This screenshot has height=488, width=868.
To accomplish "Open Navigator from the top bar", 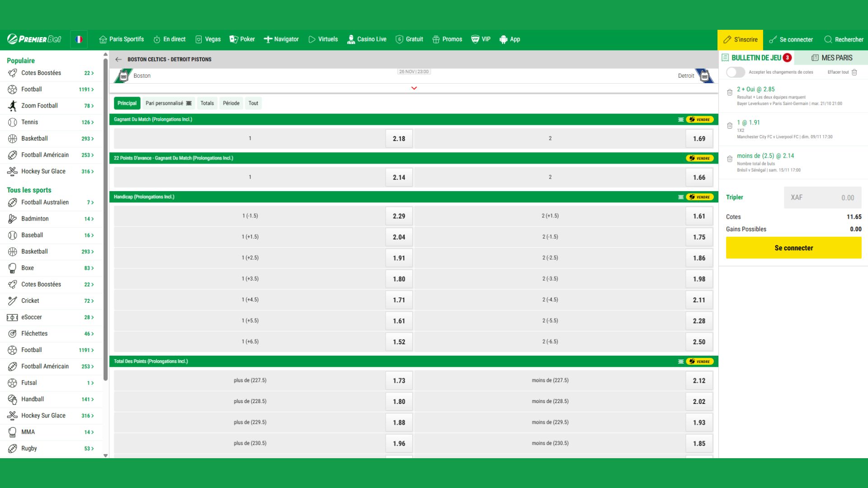I will tap(269, 39).
